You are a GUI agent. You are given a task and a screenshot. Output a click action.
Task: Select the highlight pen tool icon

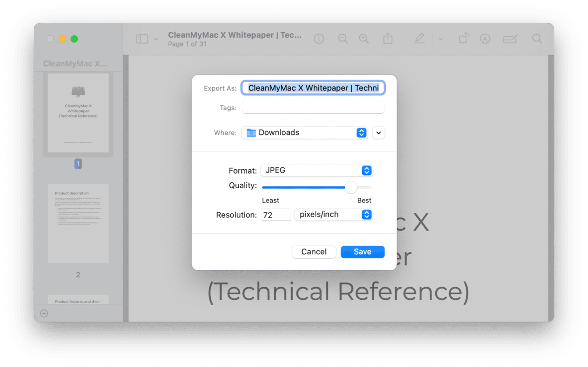coord(420,39)
